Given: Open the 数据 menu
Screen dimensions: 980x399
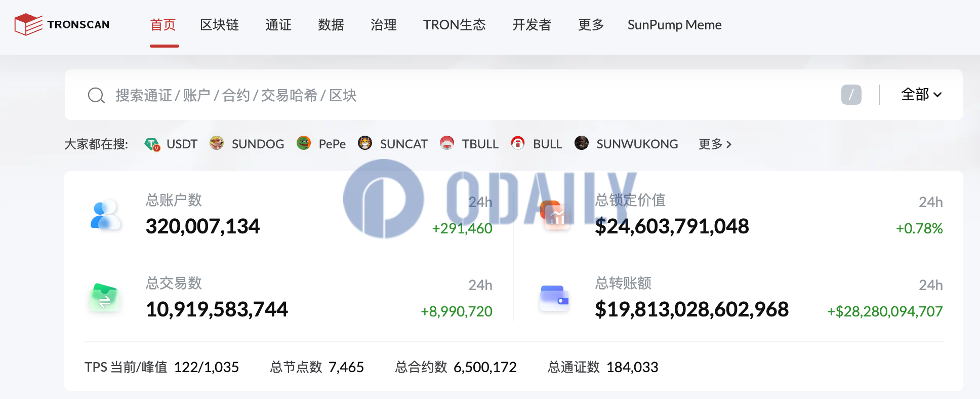Looking at the screenshot, I should [331, 25].
